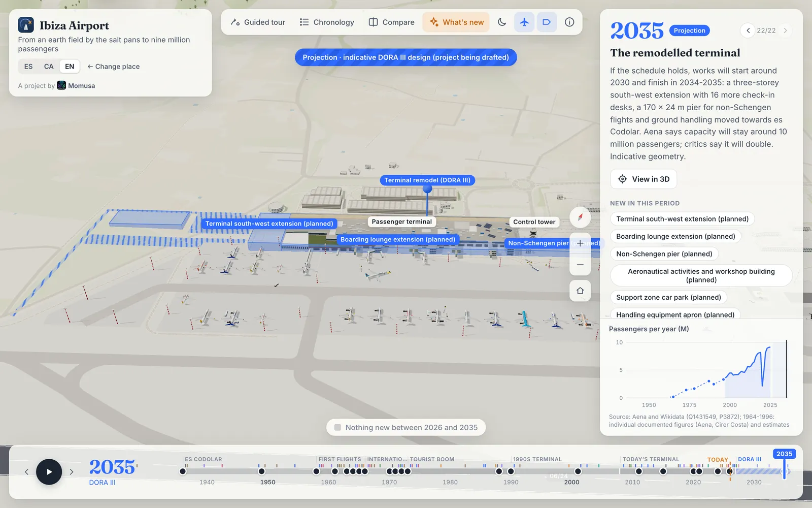
Task: Toggle dark mode moon icon
Action: [x=502, y=22]
